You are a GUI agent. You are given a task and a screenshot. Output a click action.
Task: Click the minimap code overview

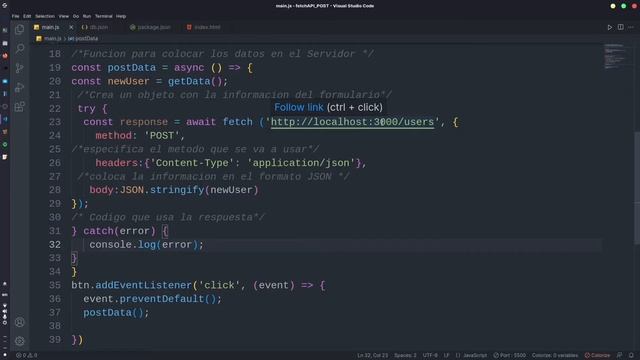tap(614, 56)
